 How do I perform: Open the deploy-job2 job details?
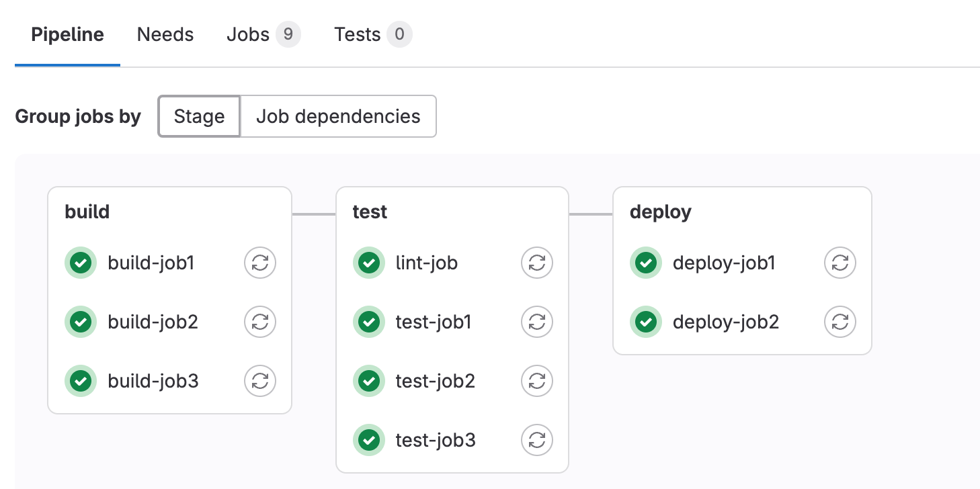(x=726, y=322)
